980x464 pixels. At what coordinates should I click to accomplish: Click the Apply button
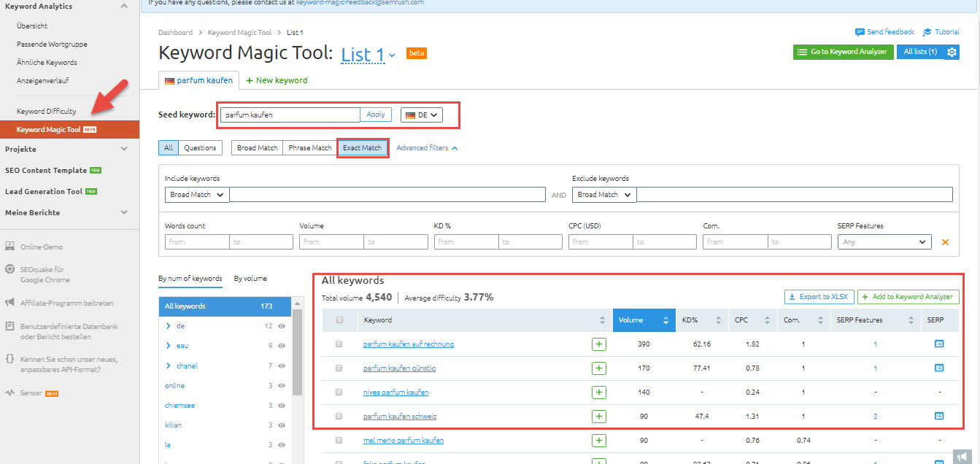[376, 115]
